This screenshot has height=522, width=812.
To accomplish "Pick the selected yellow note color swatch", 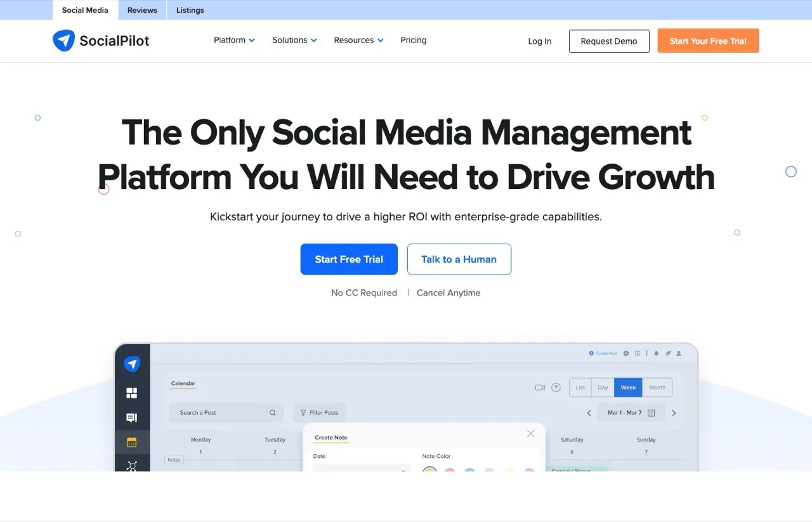I will [x=429, y=470].
